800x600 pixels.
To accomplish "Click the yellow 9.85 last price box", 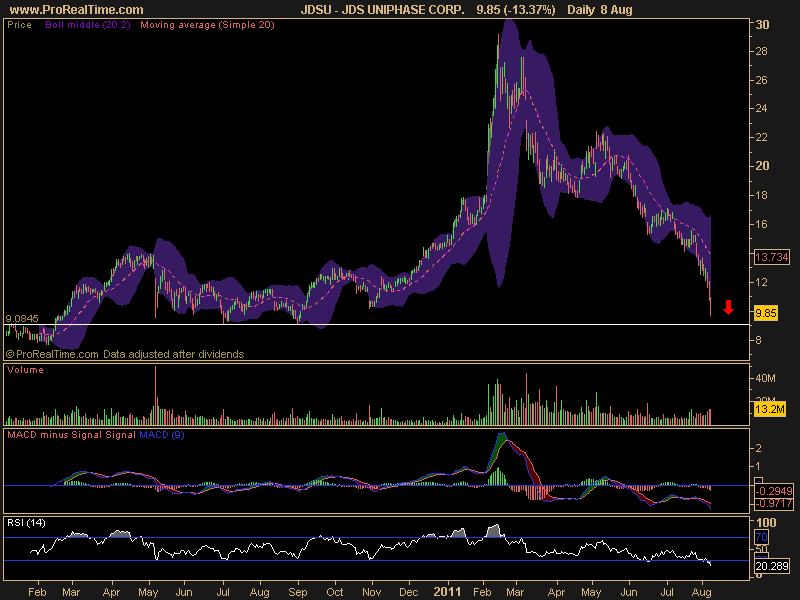I will tap(766, 313).
